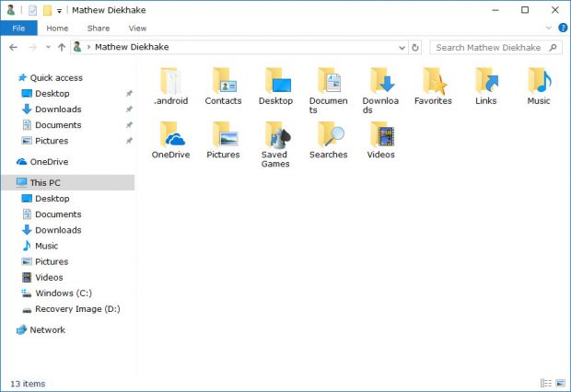The height and width of the screenshot is (392, 571).
Task: Click Mathew Diekhake in the address bar
Action: tap(132, 47)
